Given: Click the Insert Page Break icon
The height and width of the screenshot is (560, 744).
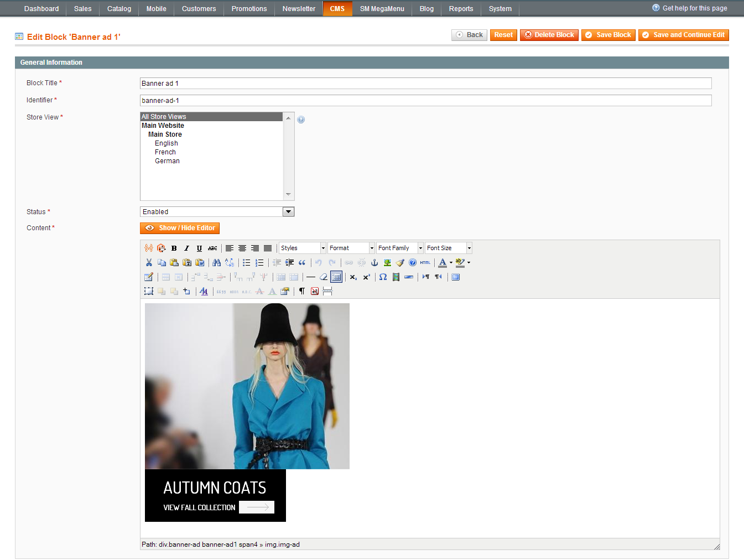Looking at the screenshot, I should click(x=327, y=291).
